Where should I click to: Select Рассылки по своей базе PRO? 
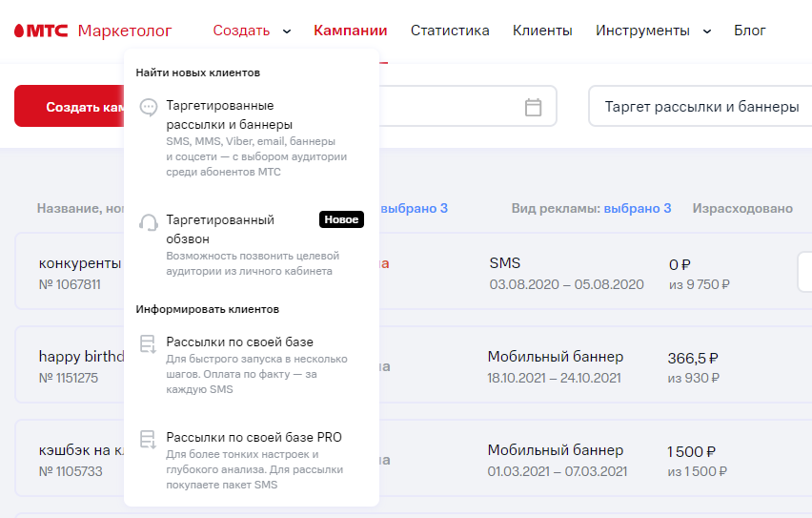pos(254,437)
